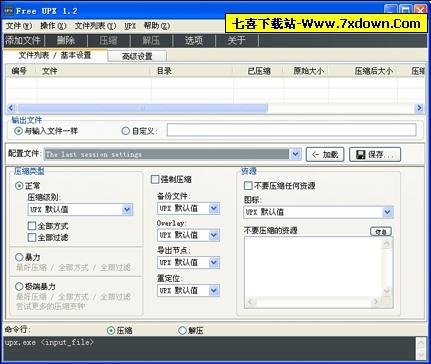
Task: Switch to 高级设置 tab
Action: (x=137, y=56)
